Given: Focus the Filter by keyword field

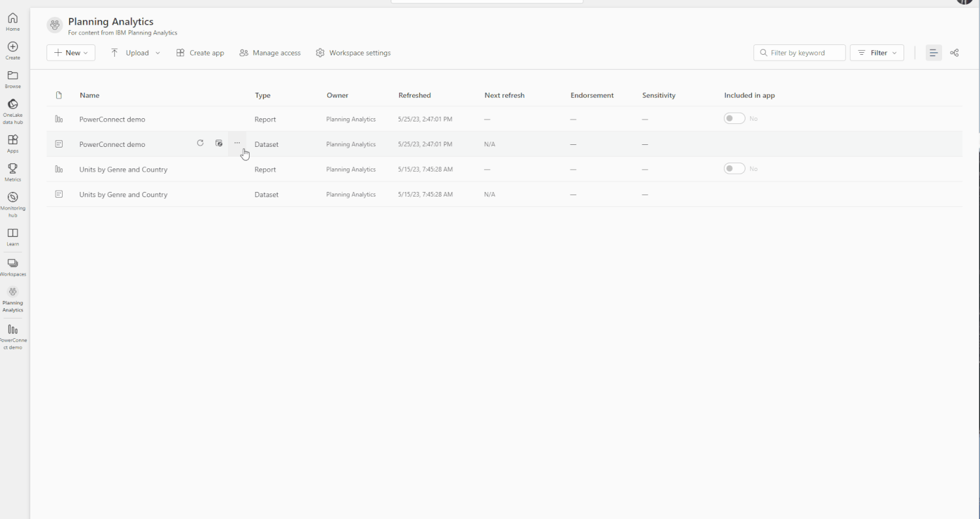Looking at the screenshot, I should (x=800, y=53).
